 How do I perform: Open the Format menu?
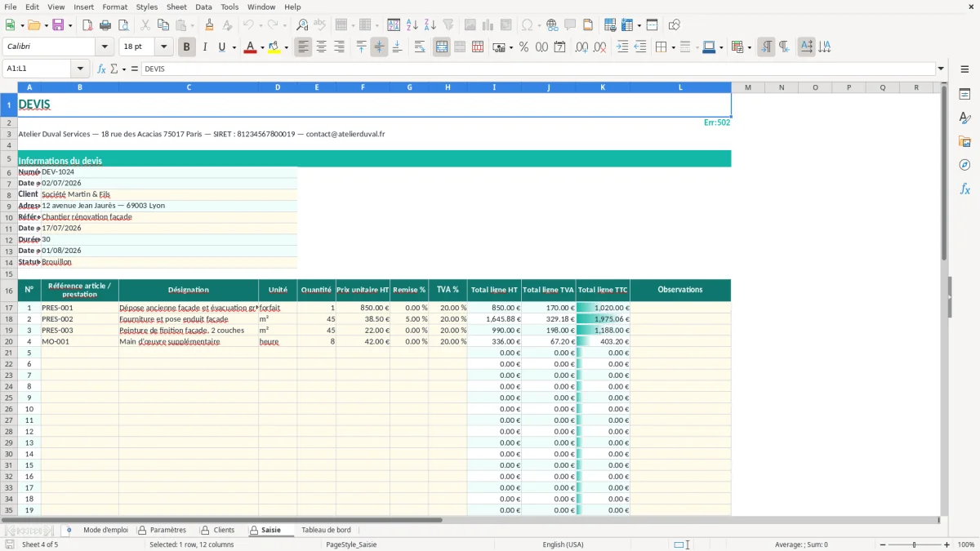tap(115, 7)
